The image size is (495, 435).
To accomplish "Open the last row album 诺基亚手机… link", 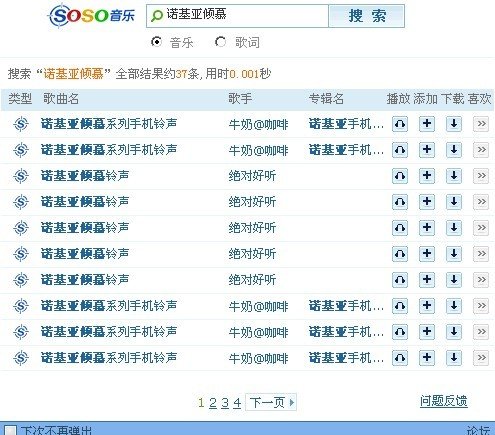I will (346, 358).
